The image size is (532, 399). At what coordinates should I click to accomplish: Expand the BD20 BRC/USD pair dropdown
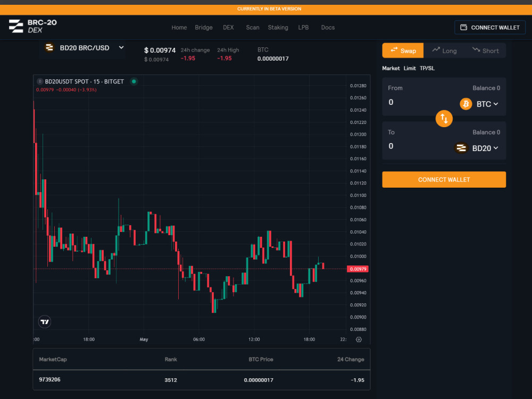[121, 47]
